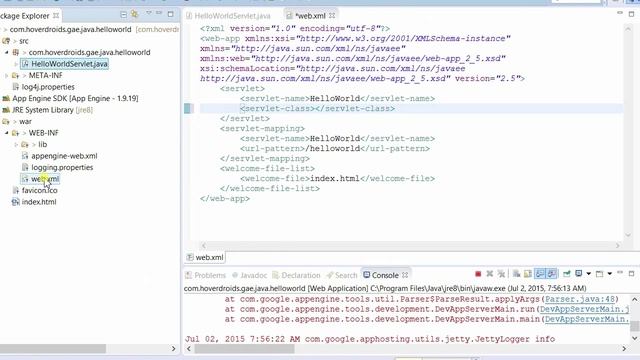Click the editor horizontal scroll-left arrow
This screenshot has width=640, height=360.
tap(204, 245)
